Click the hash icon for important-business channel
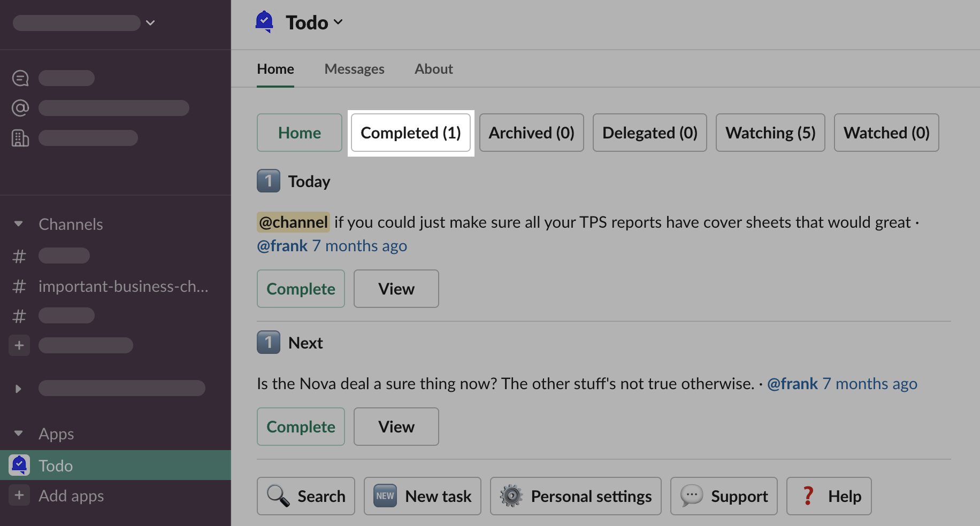Image resolution: width=980 pixels, height=526 pixels. (x=19, y=287)
